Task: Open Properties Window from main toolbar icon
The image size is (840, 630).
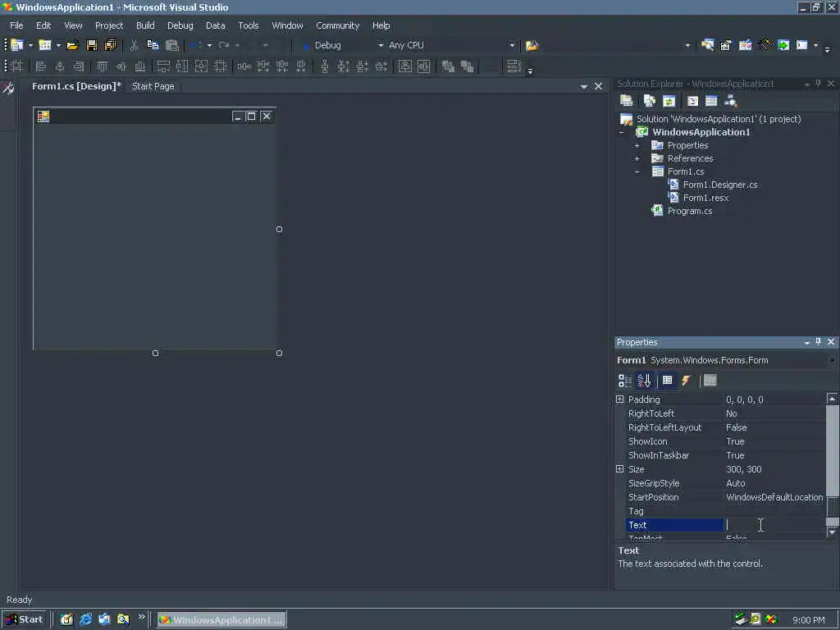Action: click(726, 46)
